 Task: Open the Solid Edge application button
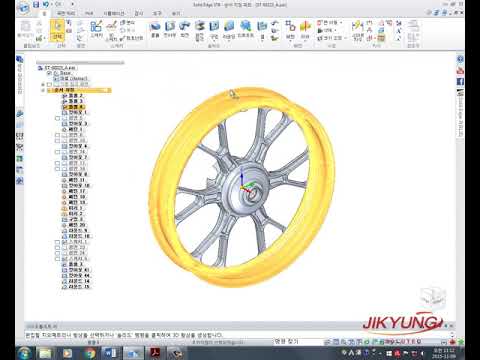point(23,8)
